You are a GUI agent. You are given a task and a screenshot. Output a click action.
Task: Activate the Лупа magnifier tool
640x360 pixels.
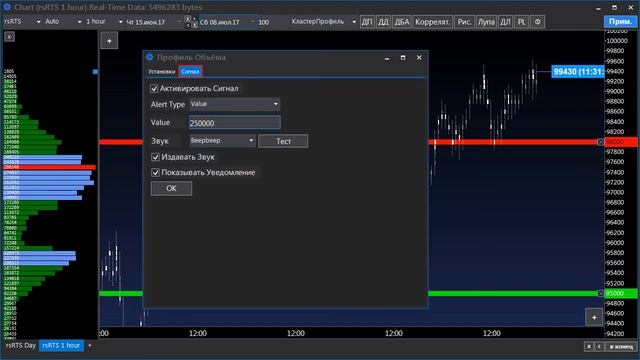pos(486,22)
